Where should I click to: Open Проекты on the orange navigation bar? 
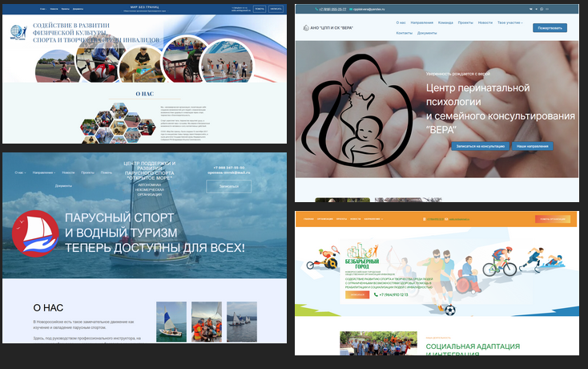tap(341, 219)
